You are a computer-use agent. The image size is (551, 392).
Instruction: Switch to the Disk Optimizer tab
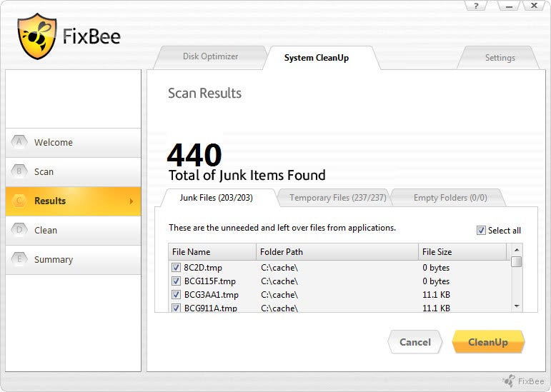[210, 56]
